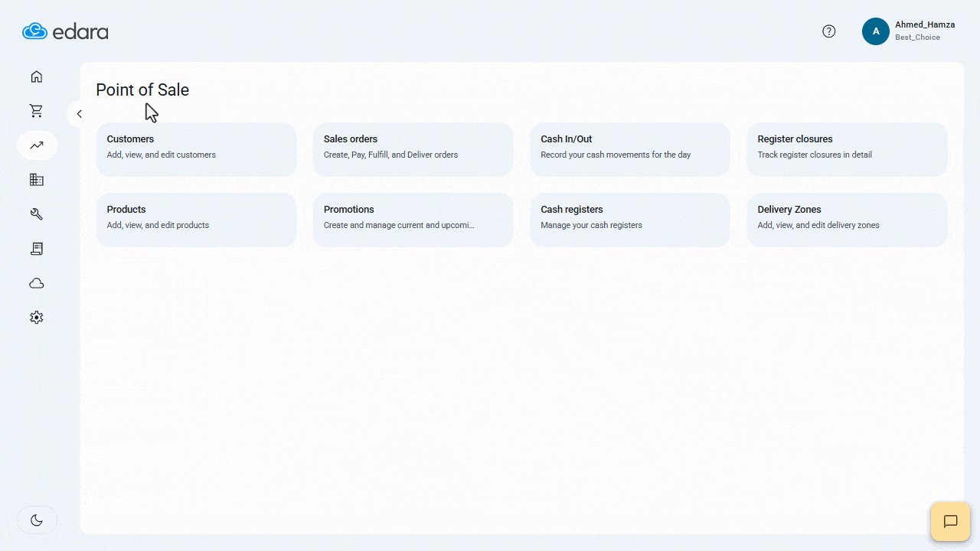Open the Customers card

(x=196, y=149)
